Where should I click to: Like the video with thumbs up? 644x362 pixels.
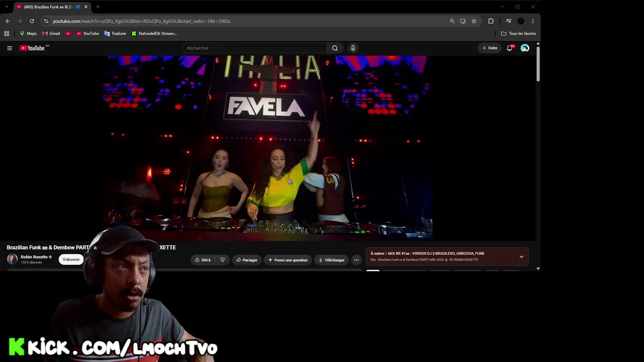[203, 260]
